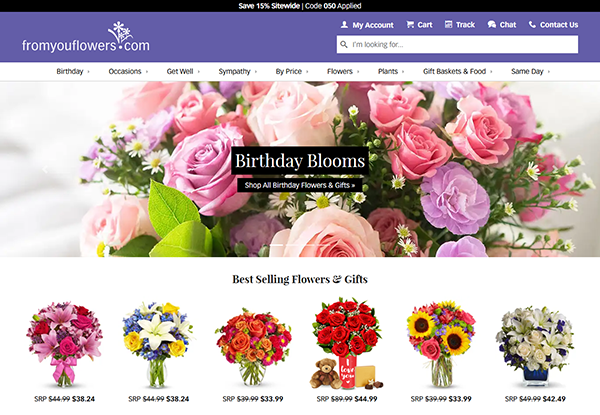The width and height of the screenshot is (600, 415).
Task: Click the fromyouflowers.com logo
Action: [x=86, y=37]
